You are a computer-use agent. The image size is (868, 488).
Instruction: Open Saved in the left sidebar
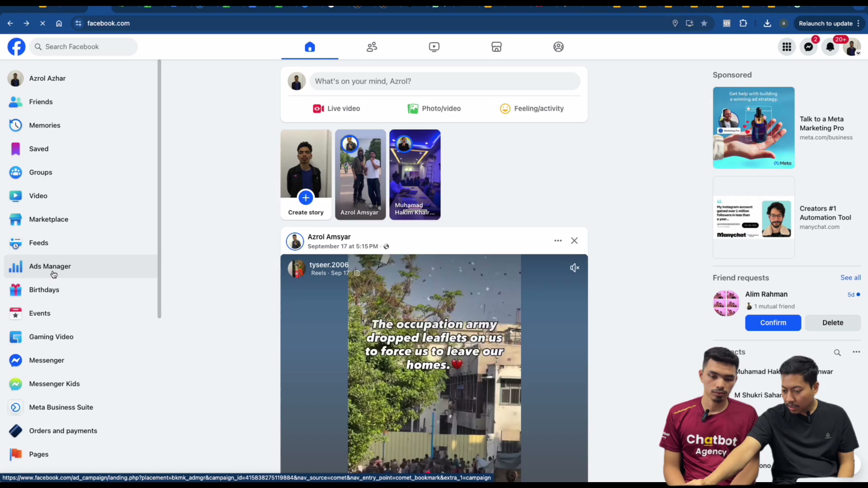pyautogui.click(x=80, y=149)
